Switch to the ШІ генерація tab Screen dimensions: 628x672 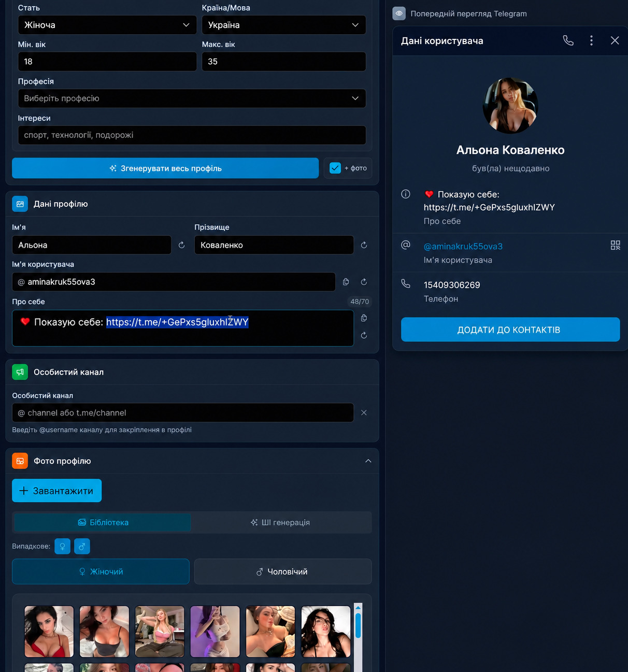(x=280, y=522)
